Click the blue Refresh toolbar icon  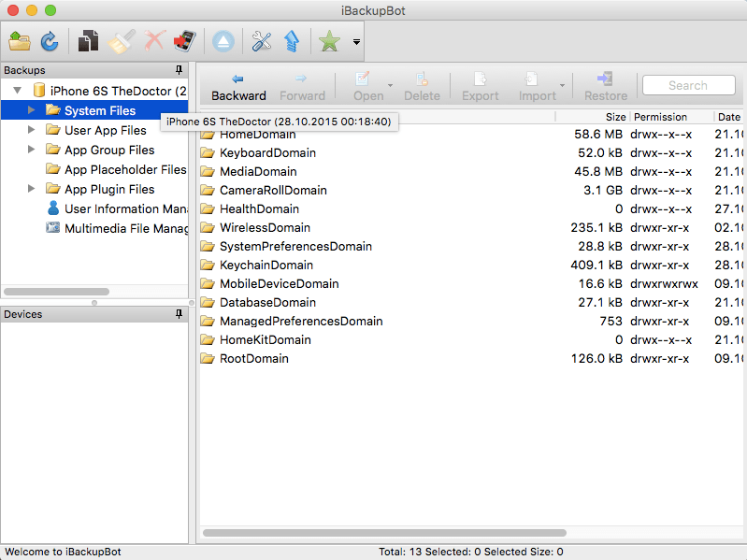50,41
